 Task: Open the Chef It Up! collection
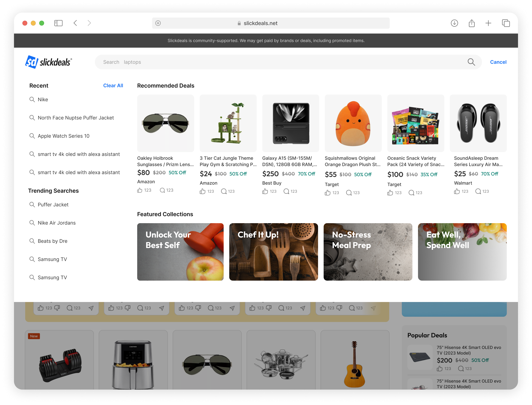(273, 252)
